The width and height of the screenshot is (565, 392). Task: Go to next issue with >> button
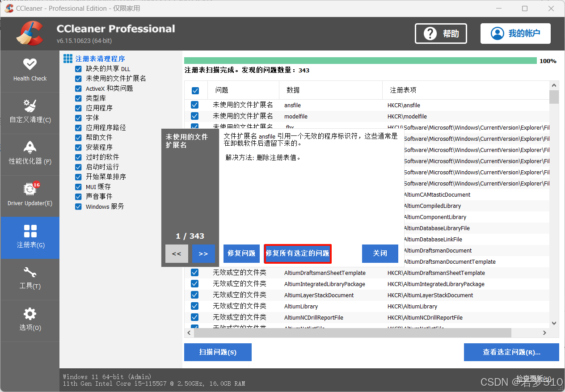(x=203, y=253)
